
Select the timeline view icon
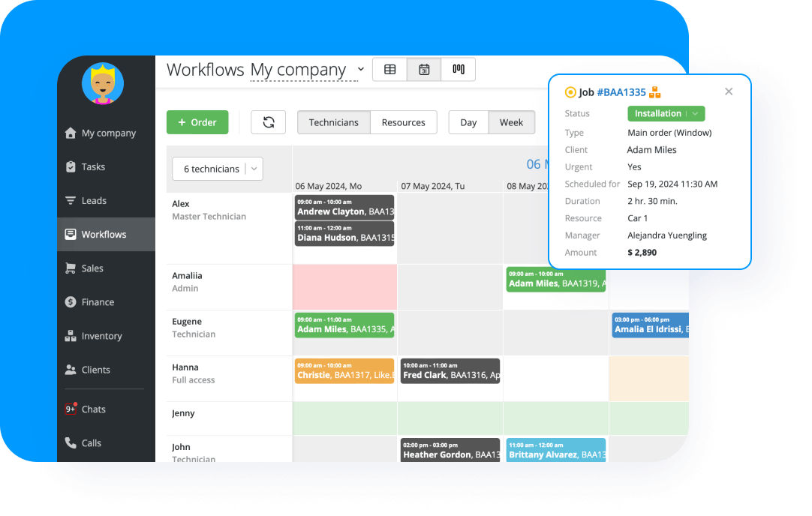[x=459, y=69]
